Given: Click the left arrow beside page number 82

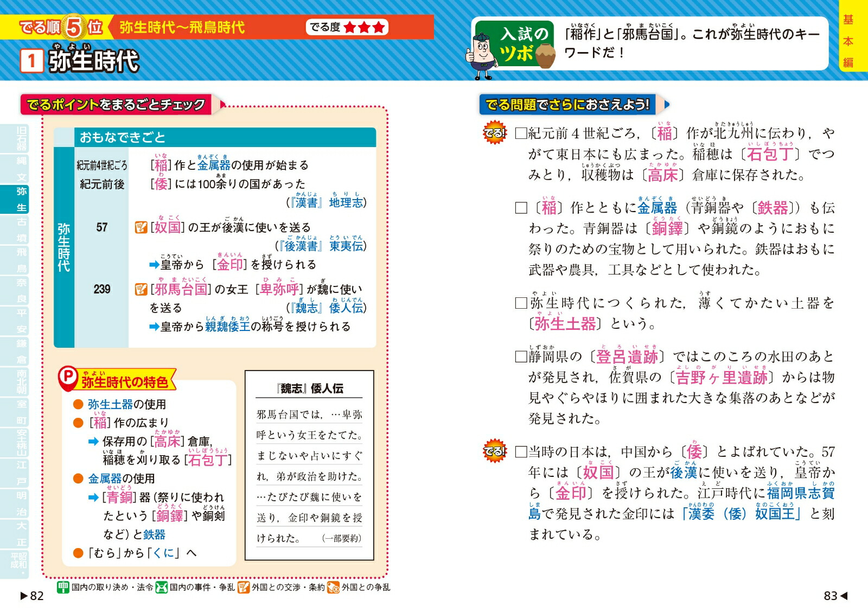Looking at the screenshot, I should click(24, 596).
